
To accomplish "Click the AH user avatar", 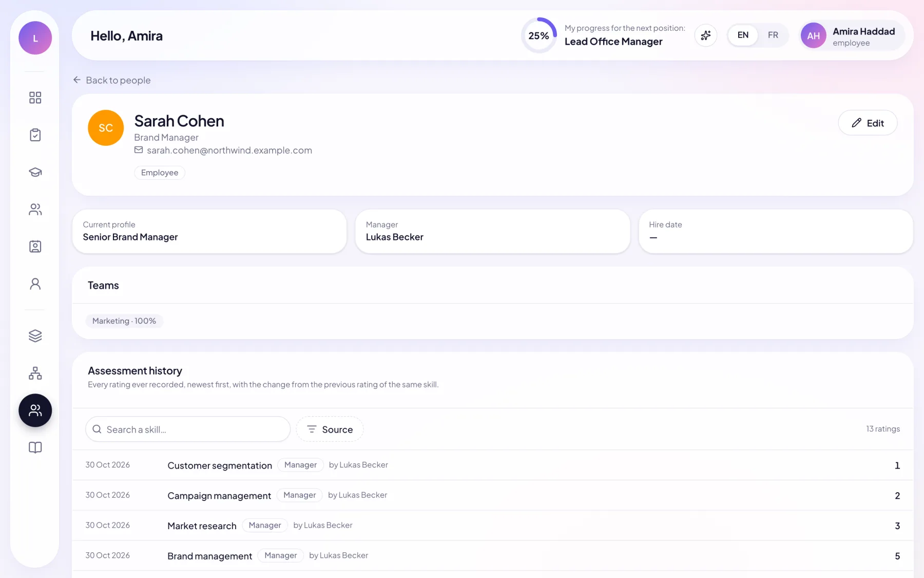I will pyautogui.click(x=814, y=36).
